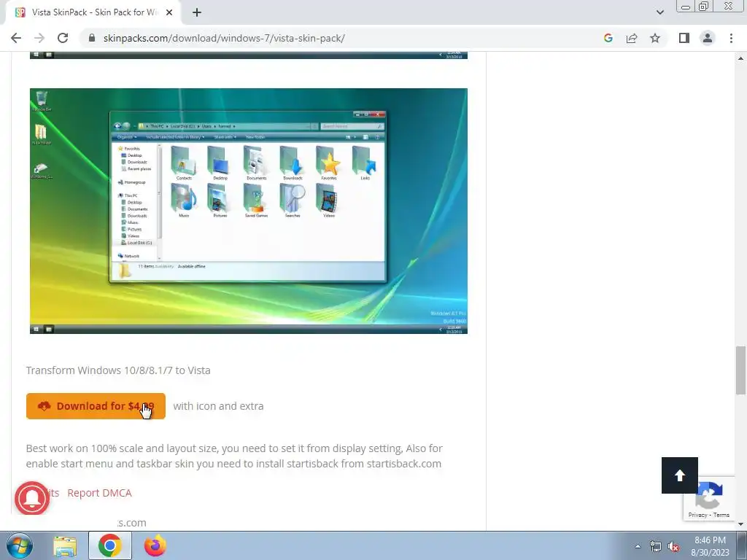Open the taskbar clock and date
The height and width of the screenshot is (560, 747).
tap(710, 546)
